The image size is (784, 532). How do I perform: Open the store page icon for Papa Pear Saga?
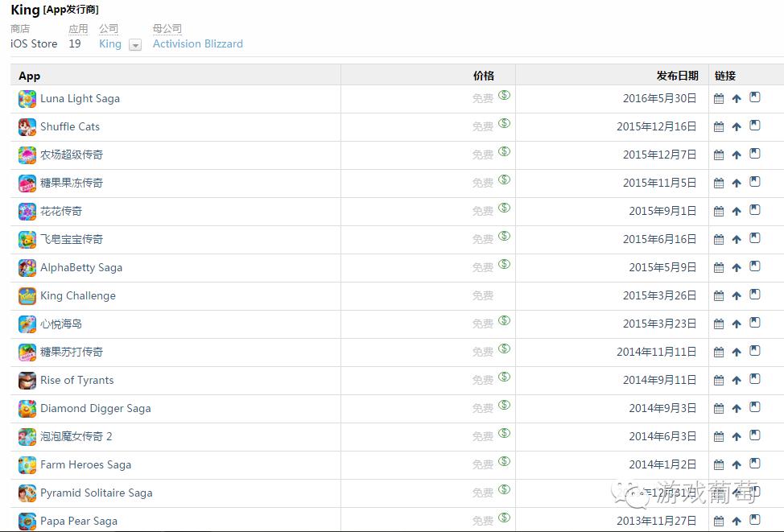(x=754, y=519)
